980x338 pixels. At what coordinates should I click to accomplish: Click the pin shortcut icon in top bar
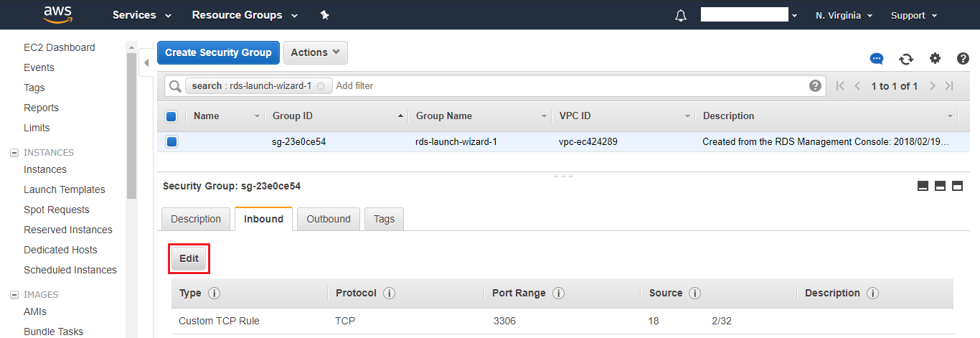(324, 15)
